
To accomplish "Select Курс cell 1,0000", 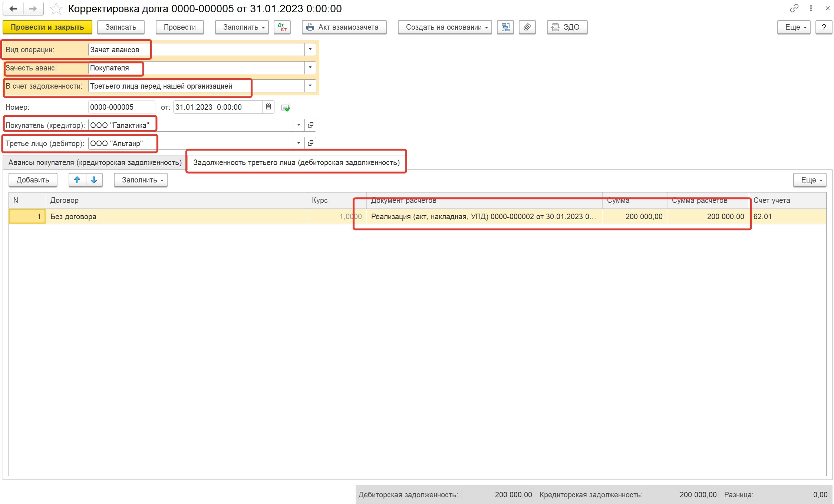I will (x=337, y=217).
